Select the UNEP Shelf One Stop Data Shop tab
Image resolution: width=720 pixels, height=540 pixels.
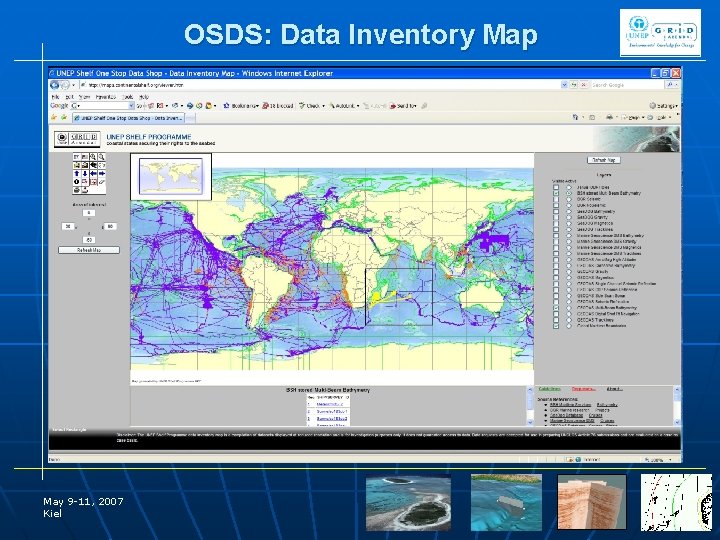point(129,118)
